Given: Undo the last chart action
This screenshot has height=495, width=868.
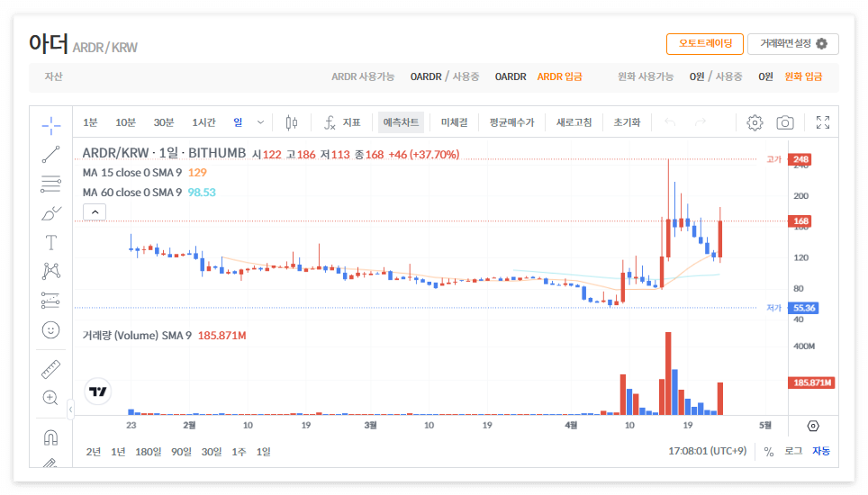Looking at the screenshot, I should 670,122.
